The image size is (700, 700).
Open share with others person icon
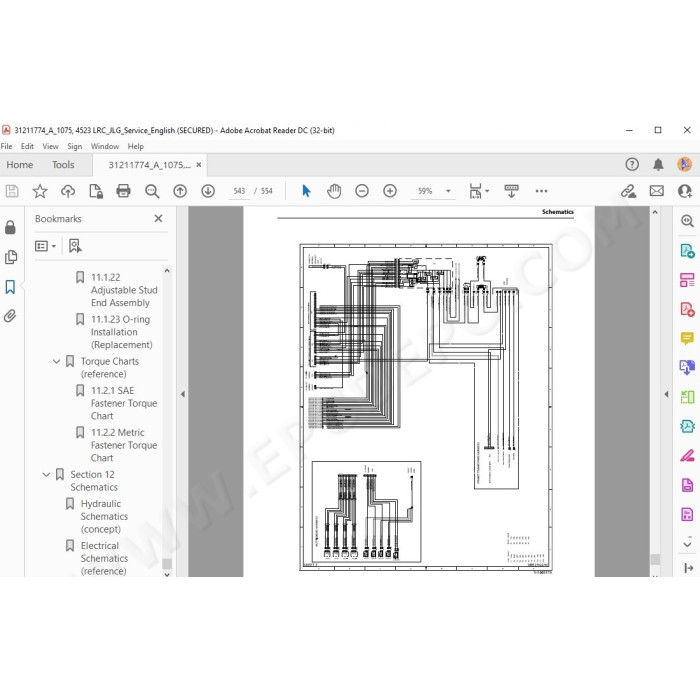pos(685,191)
